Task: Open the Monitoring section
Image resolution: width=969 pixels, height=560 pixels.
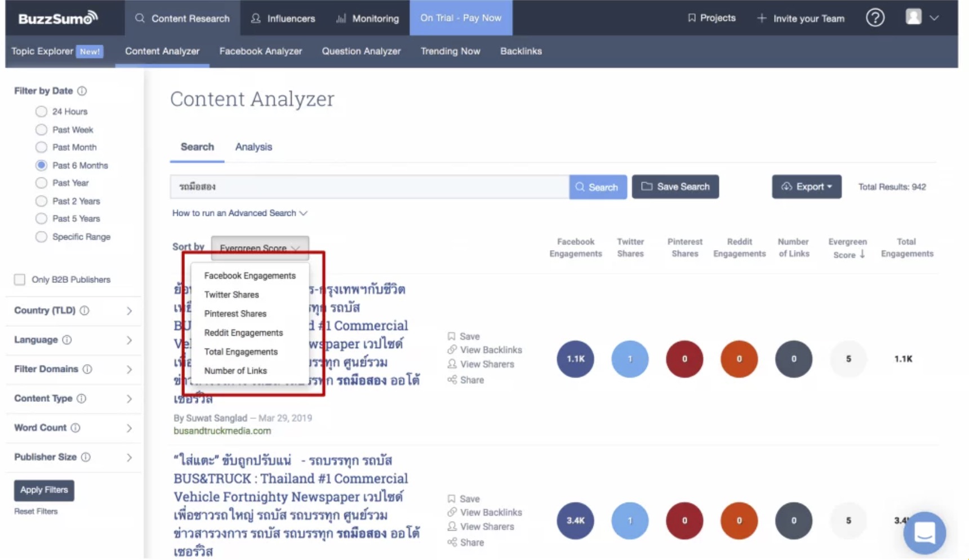Action: coord(367,18)
